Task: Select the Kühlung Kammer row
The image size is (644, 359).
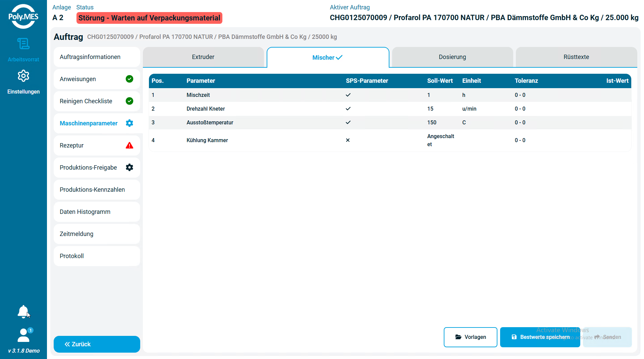Action: point(390,140)
